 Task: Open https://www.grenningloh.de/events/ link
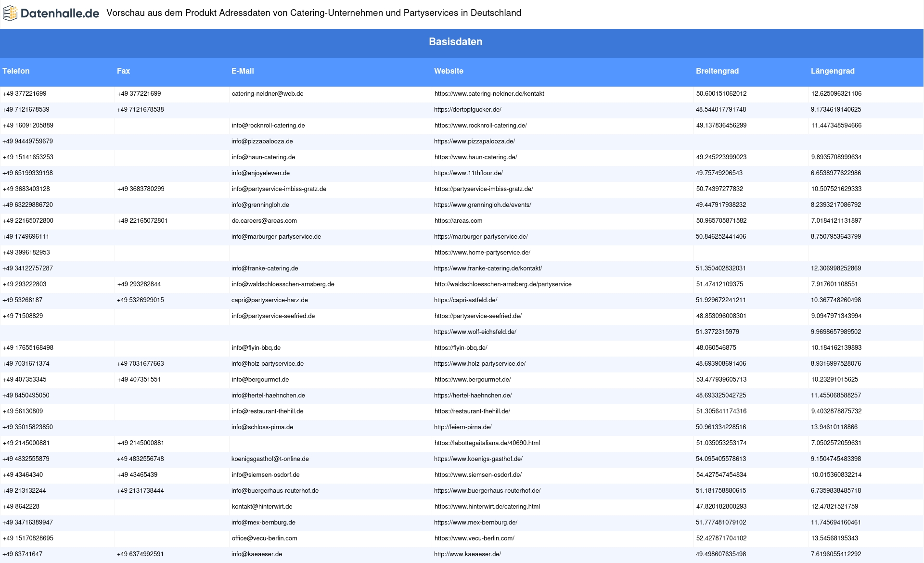[483, 205]
